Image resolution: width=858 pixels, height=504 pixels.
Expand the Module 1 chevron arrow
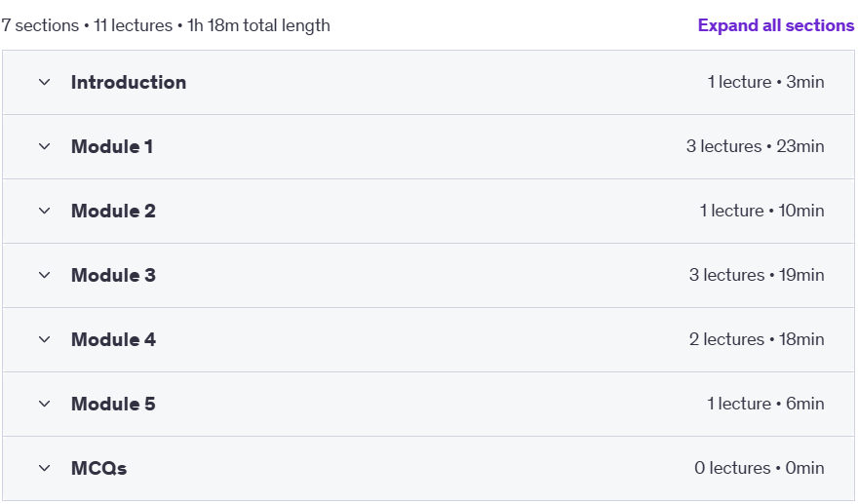point(44,146)
